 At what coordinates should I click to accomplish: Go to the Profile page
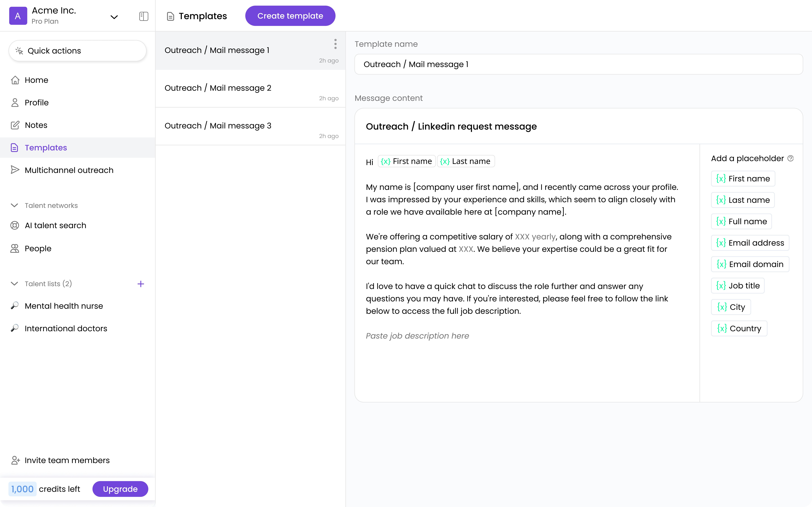click(37, 103)
